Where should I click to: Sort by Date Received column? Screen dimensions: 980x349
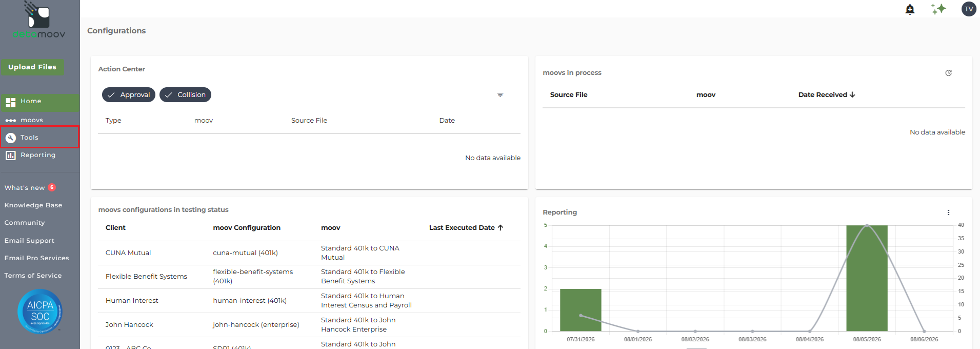pyautogui.click(x=827, y=95)
